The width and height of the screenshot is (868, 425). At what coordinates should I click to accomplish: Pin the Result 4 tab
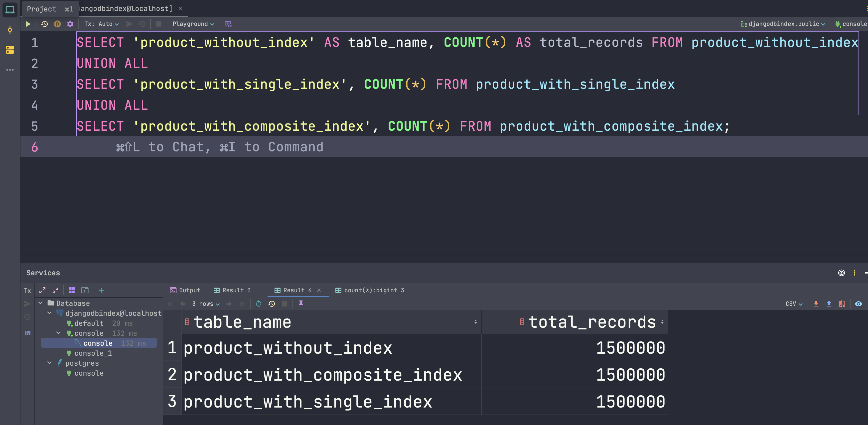click(301, 304)
